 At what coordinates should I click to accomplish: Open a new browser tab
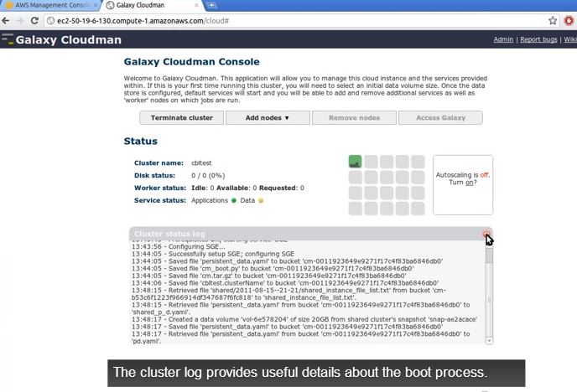pyautogui.click(x=212, y=5)
